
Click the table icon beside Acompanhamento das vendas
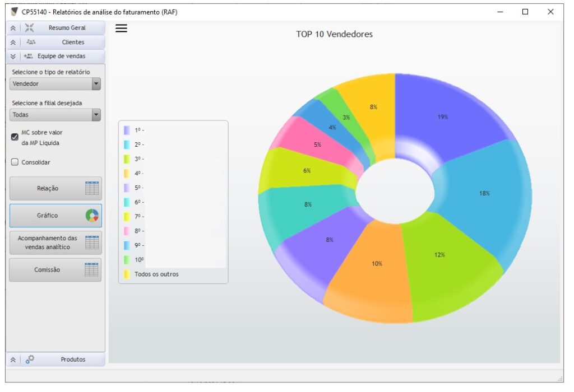[92, 242]
